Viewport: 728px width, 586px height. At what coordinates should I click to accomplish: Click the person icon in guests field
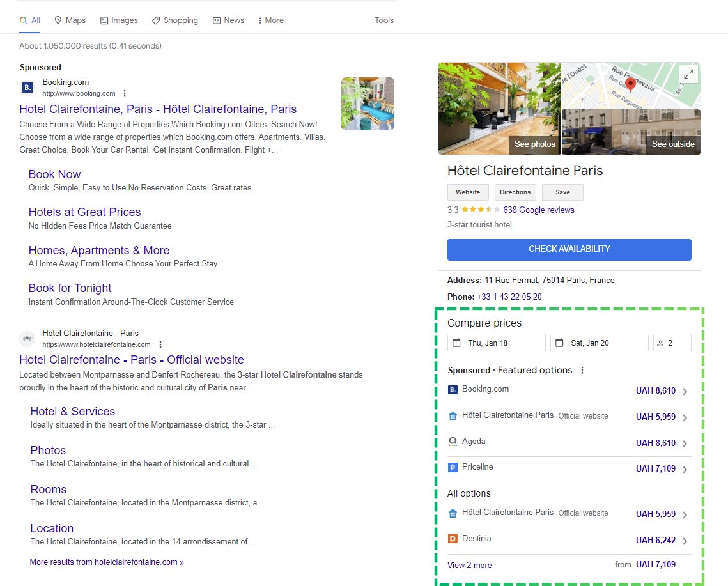tap(660, 343)
